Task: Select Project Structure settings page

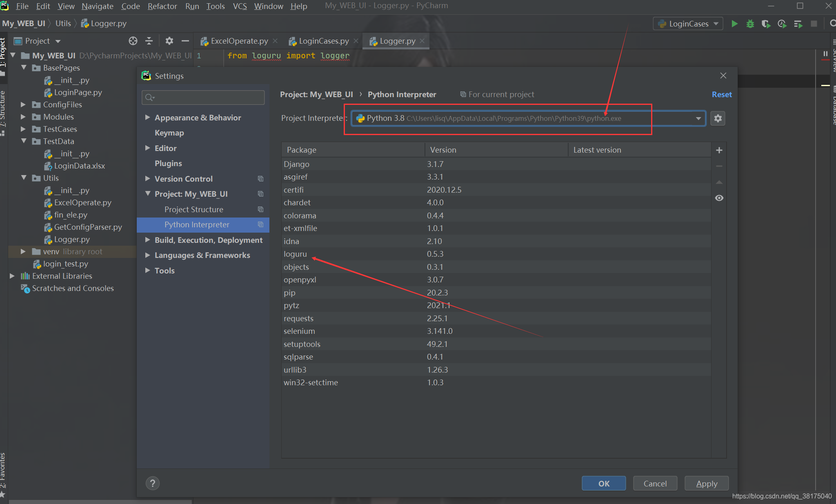Action: click(x=194, y=209)
